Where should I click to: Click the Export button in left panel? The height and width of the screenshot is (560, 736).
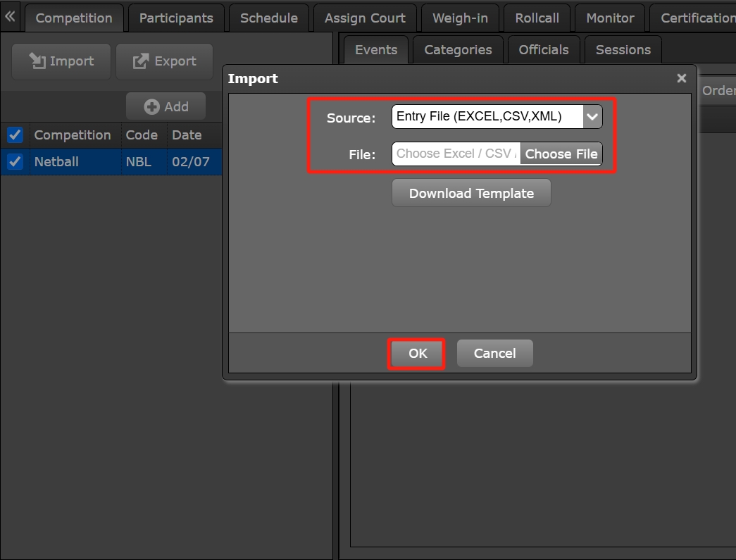[x=164, y=61]
